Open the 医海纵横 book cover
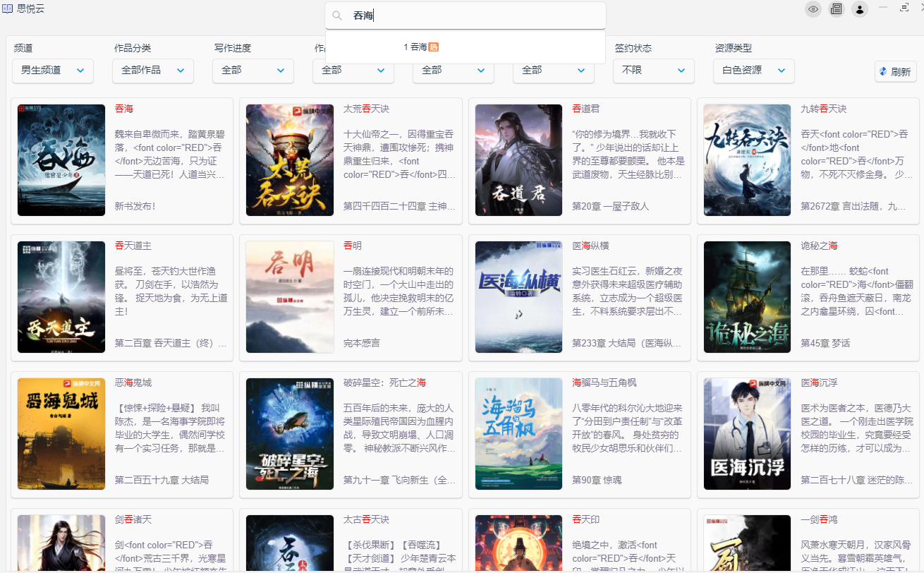This screenshot has height=573, width=924. 518,297
